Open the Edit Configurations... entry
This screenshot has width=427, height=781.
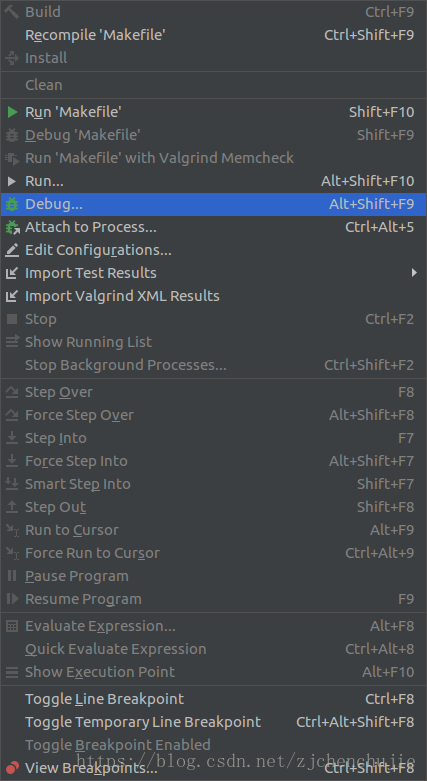(213, 250)
